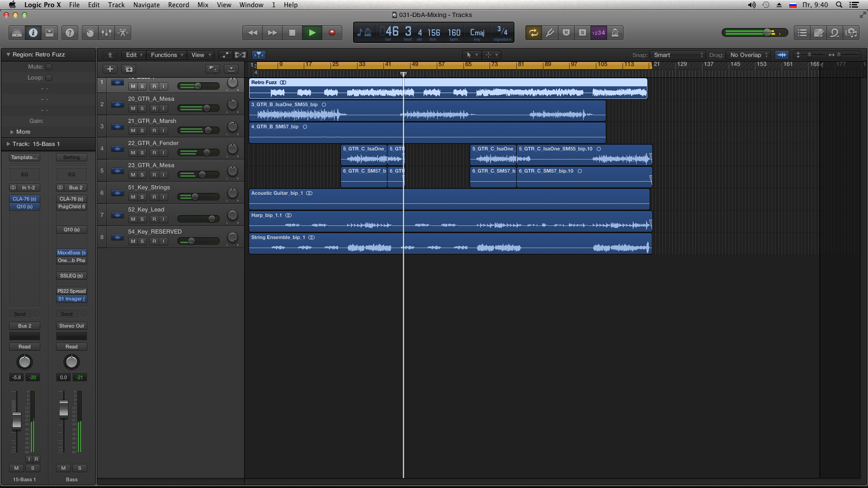Open the Navigate menu
This screenshot has width=868, height=488.
146,5
